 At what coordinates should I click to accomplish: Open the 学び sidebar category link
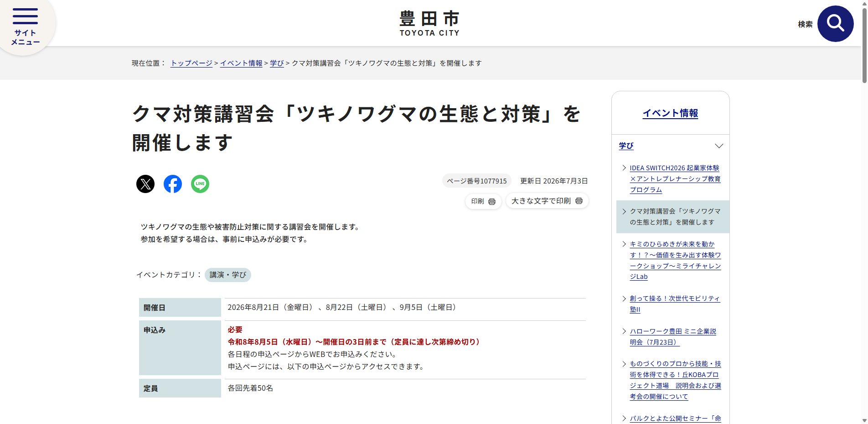click(626, 146)
